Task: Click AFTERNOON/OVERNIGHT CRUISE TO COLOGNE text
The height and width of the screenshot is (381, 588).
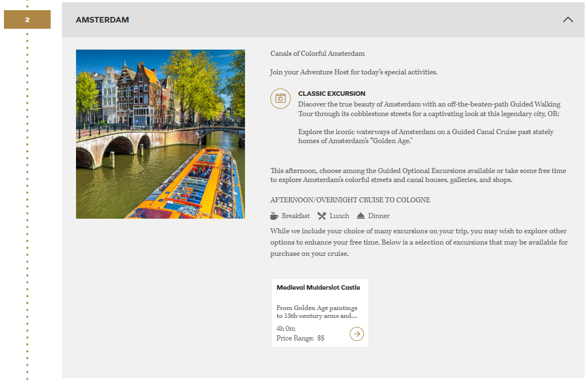Action: pos(350,200)
